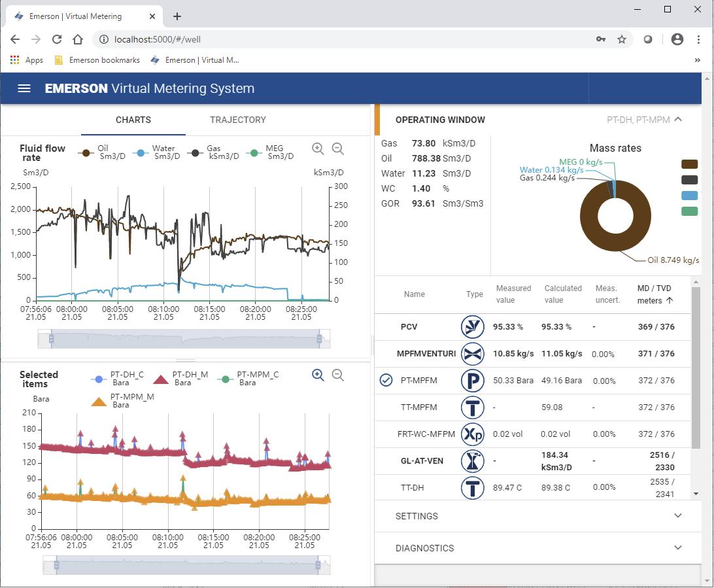Bookmark this page with star icon

tap(622, 40)
